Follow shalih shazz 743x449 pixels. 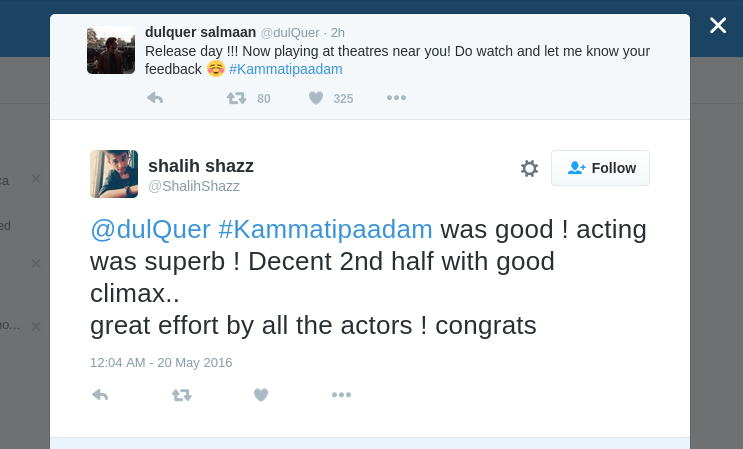click(600, 168)
